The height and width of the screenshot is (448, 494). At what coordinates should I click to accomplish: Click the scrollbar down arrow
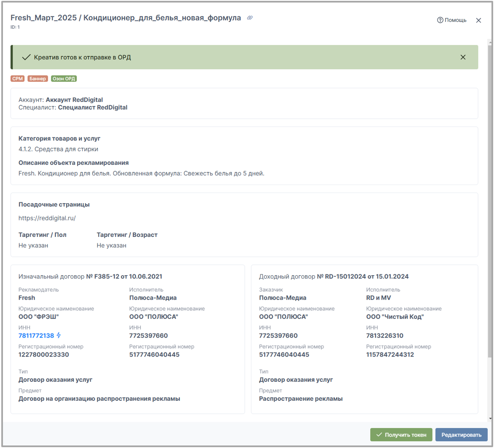(490, 419)
